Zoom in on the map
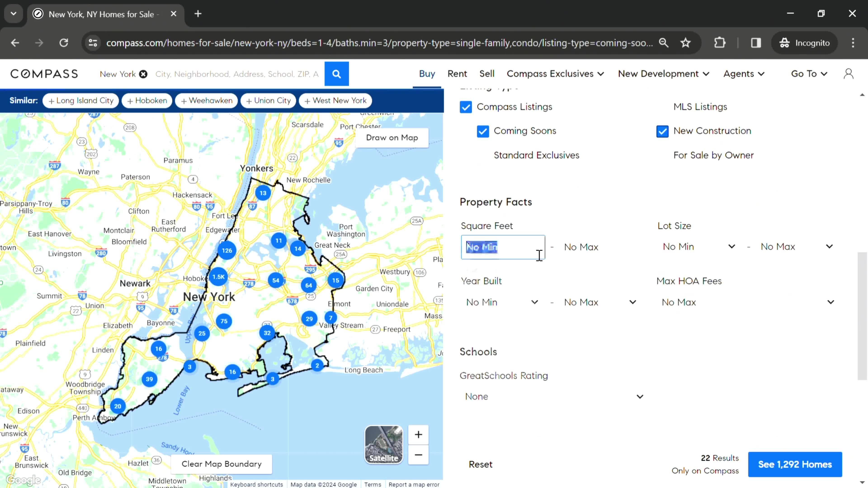Viewport: 868px width, 488px height. (x=418, y=434)
